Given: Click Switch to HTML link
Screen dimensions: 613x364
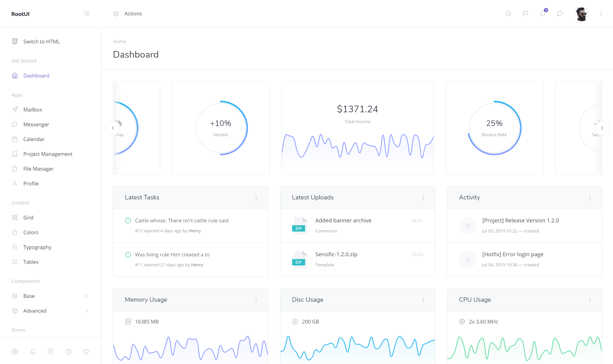Looking at the screenshot, I should (41, 41).
